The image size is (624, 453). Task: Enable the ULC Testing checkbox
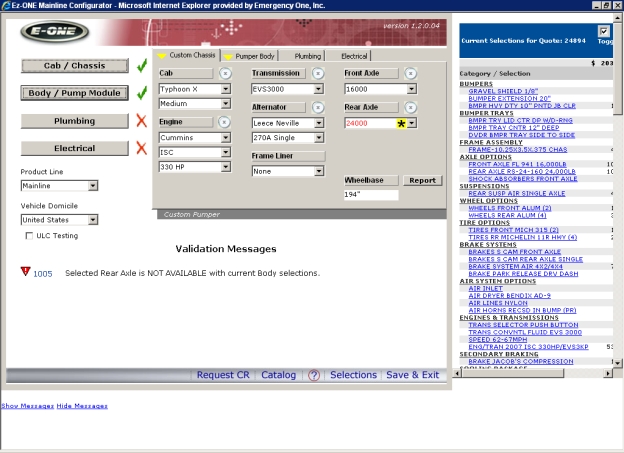[29, 236]
